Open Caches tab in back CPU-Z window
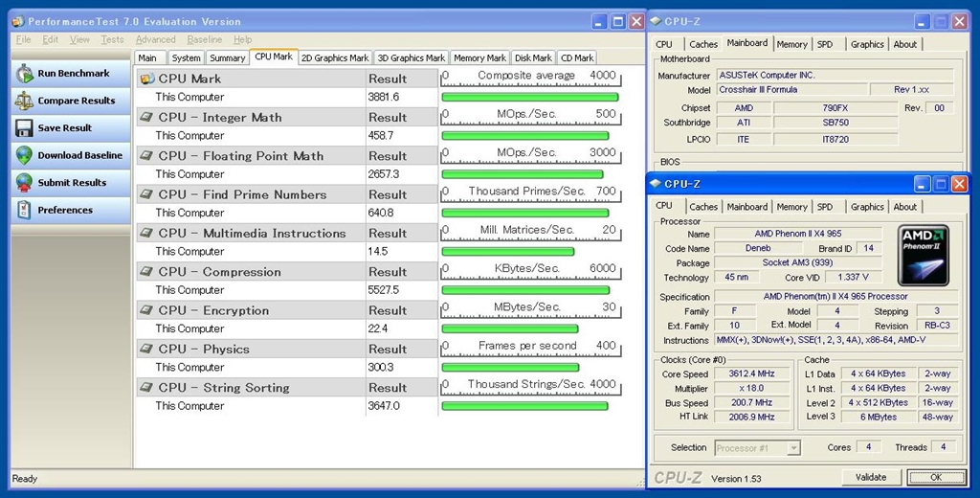Image resolution: width=980 pixels, height=498 pixels. (703, 44)
